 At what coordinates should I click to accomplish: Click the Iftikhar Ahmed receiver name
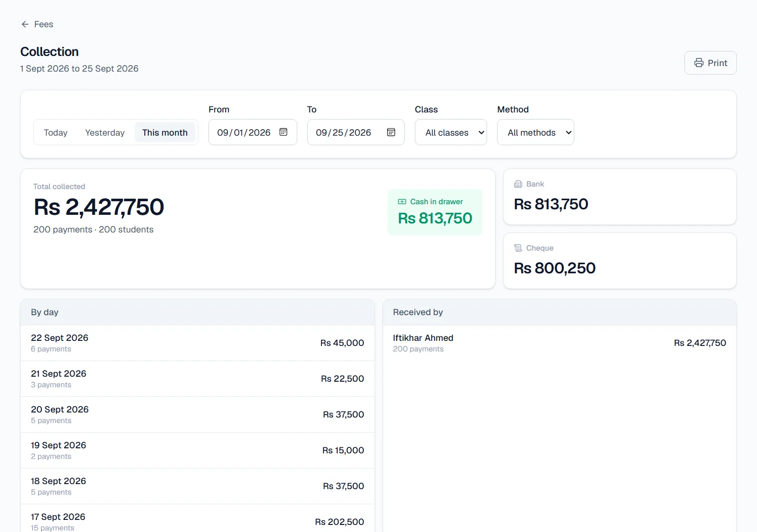423,338
